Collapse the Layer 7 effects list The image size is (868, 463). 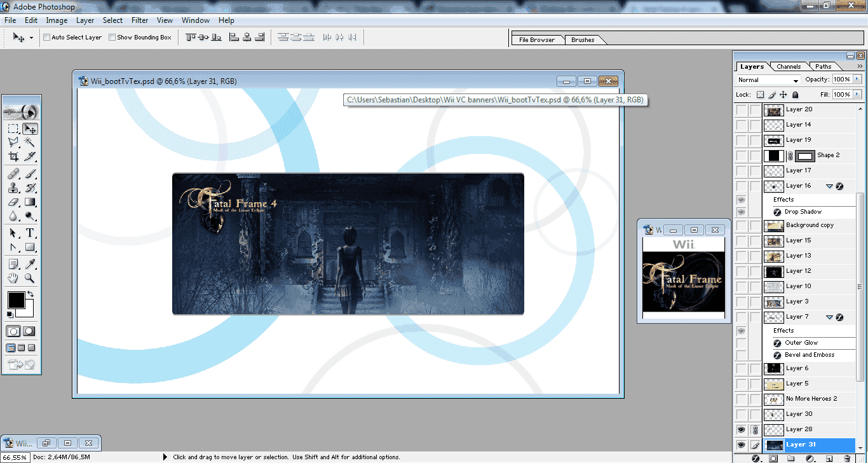[x=830, y=317]
